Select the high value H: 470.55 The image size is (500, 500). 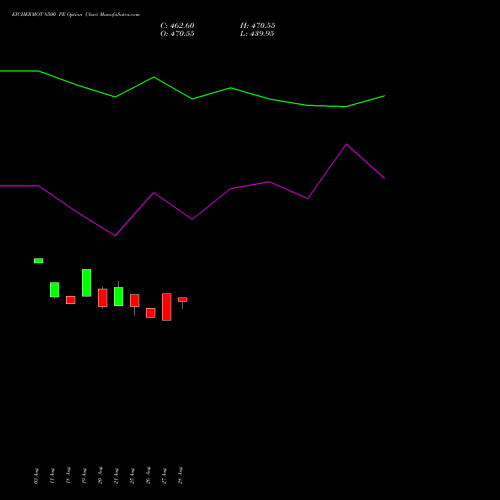[257, 26]
